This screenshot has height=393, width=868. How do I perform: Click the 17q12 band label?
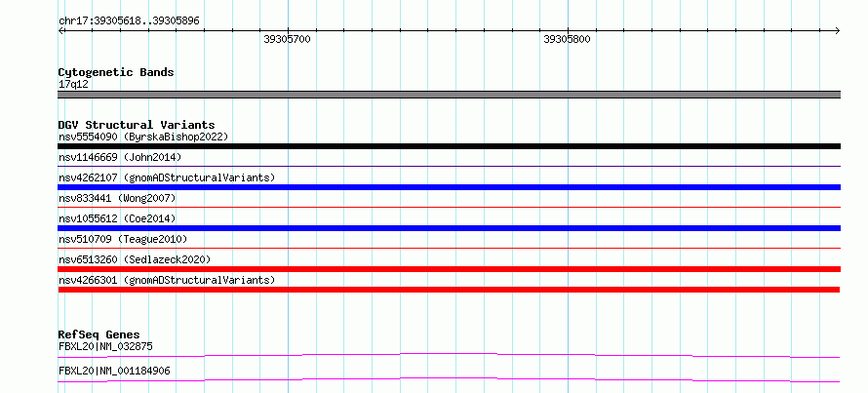click(73, 85)
